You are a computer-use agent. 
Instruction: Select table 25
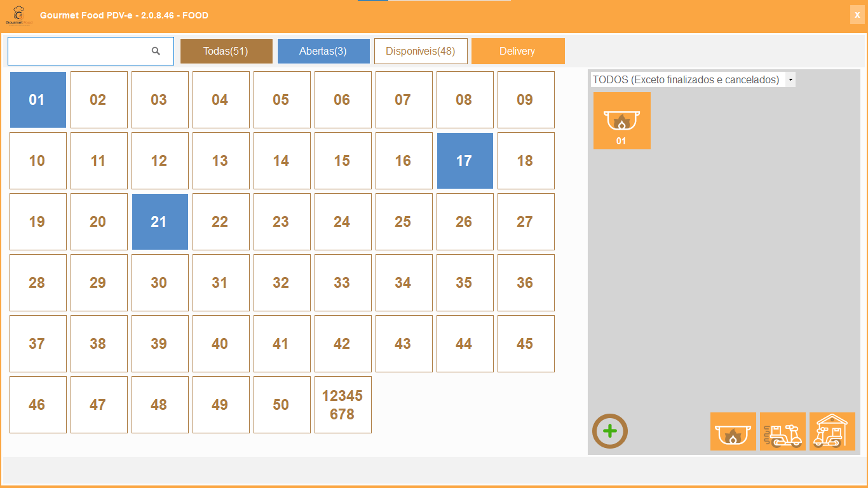pos(404,222)
